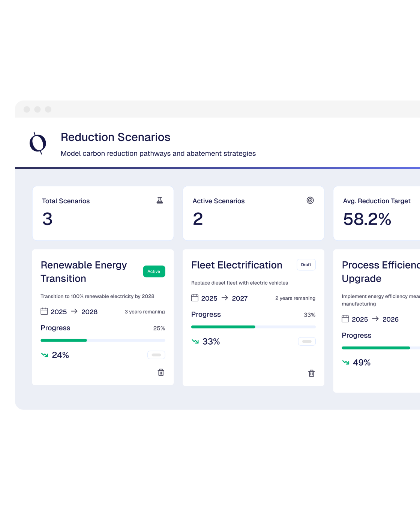The width and height of the screenshot is (420, 510).
Task: Click the calendar icon in Fleet Electrification
Action: coord(195,298)
